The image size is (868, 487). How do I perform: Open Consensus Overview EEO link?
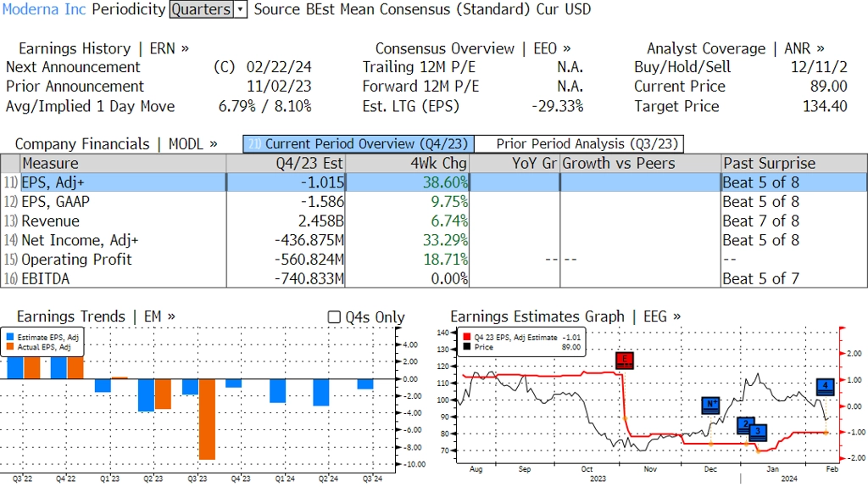[473, 48]
